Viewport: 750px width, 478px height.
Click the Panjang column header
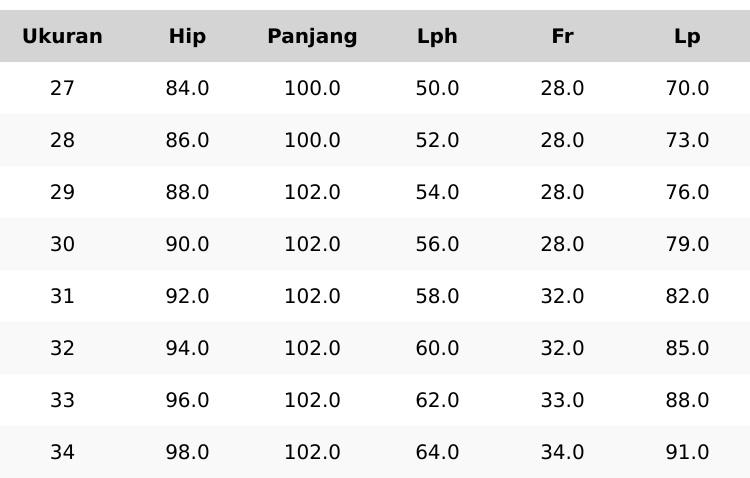tap(312, 37)
